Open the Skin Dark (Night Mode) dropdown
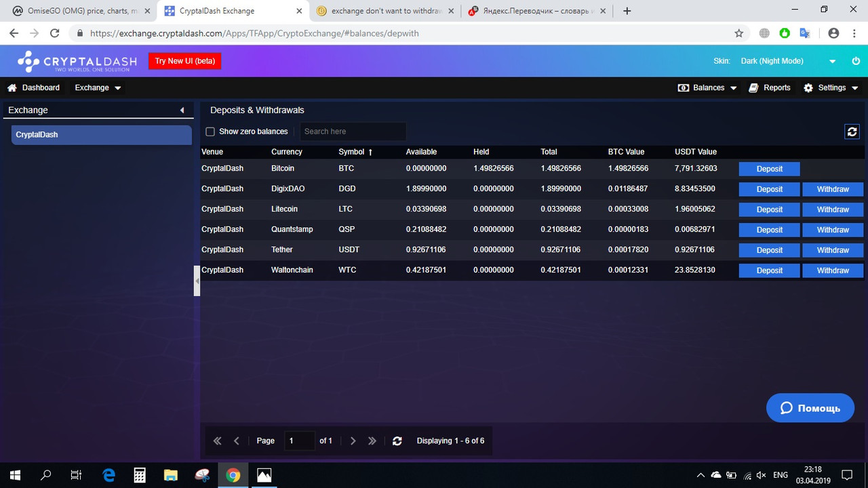 [788, 61]
